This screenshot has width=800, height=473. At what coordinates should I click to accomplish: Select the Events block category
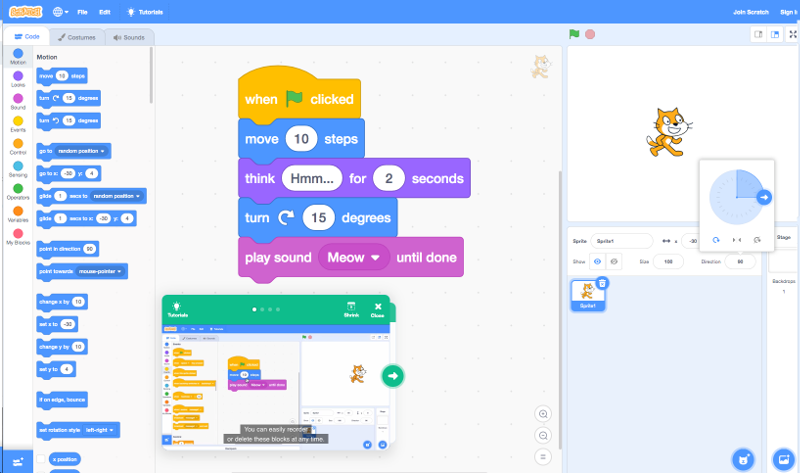pos(18,123)
